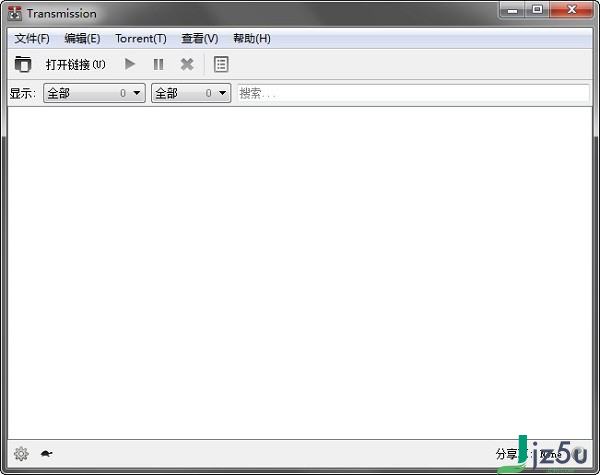Open the 编辑(E) menu

coord(82,39)
